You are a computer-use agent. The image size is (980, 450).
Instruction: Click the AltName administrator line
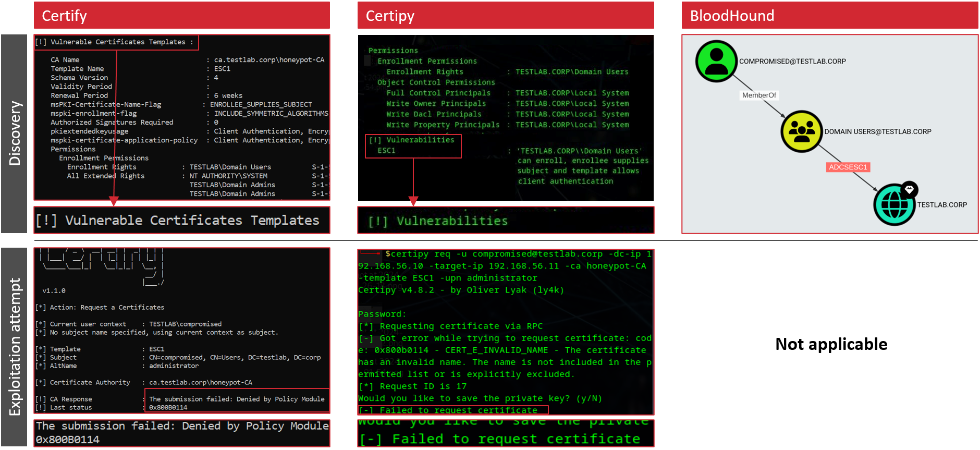(x=117, y=366)
